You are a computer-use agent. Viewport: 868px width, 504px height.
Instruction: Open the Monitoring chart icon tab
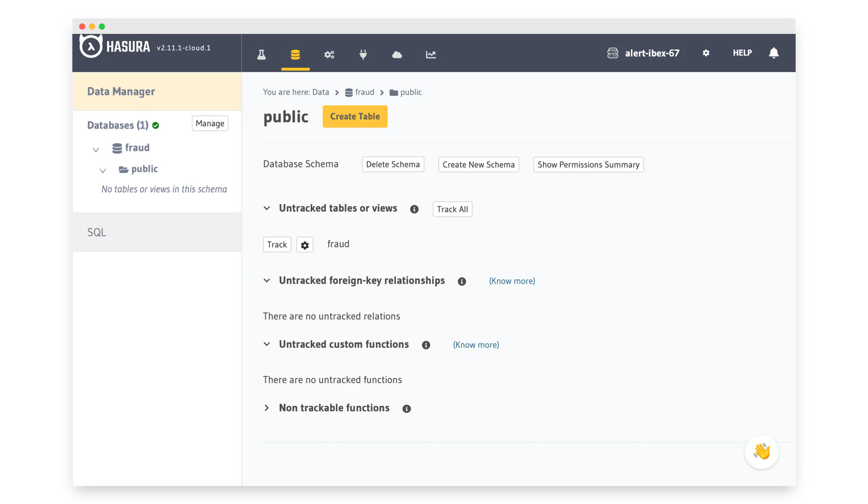(431, 54)
